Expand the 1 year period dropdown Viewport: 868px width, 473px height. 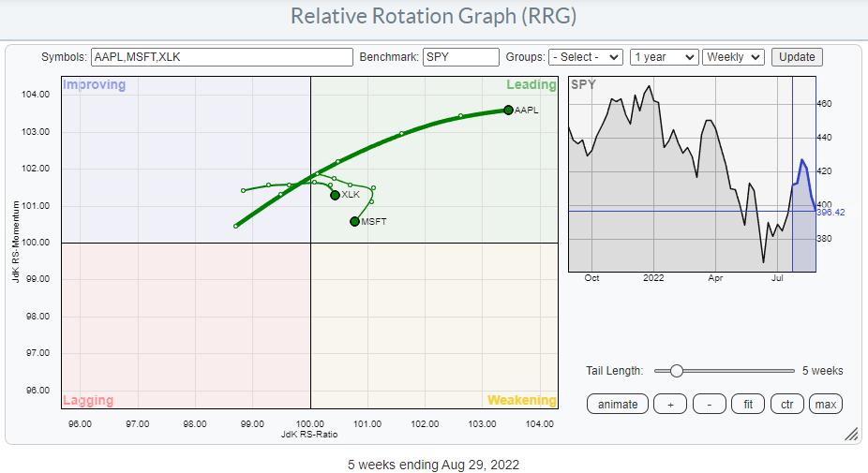click(x=664, y=57)
